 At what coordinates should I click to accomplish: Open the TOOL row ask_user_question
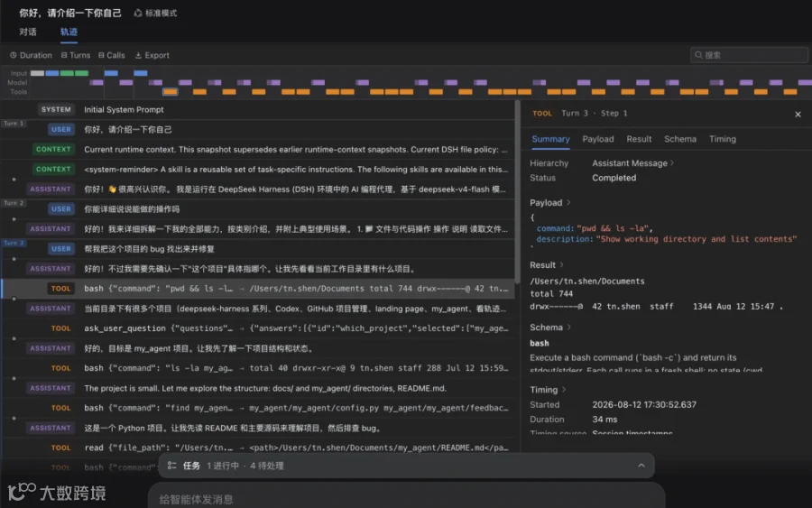(258, 328)
